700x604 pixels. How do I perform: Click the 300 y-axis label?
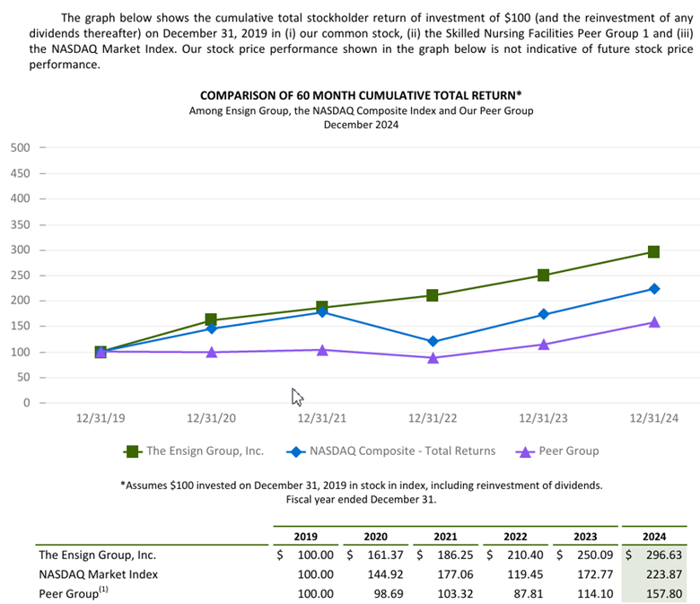tap(21, 250)
